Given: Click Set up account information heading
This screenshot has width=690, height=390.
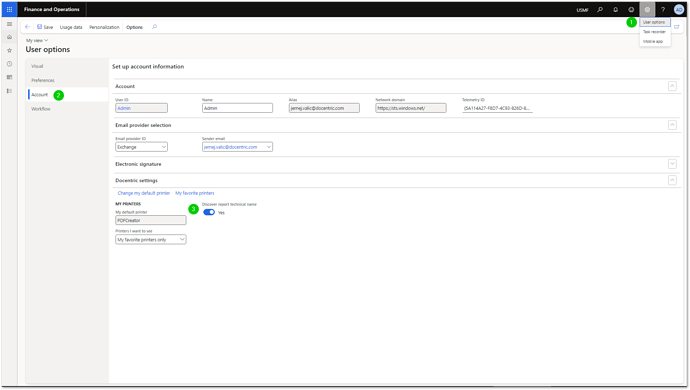Looking at the screenshot, I should [x=148, y=66].
